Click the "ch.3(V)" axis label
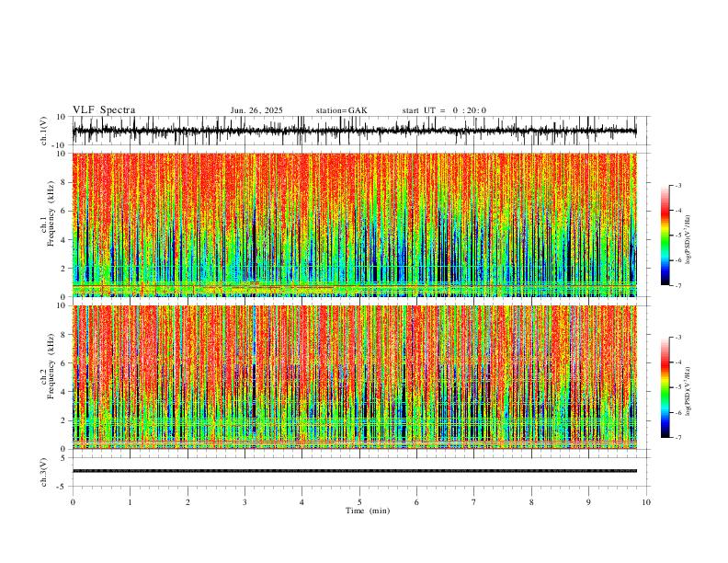The image size is (728, 563). pos(43,472)
